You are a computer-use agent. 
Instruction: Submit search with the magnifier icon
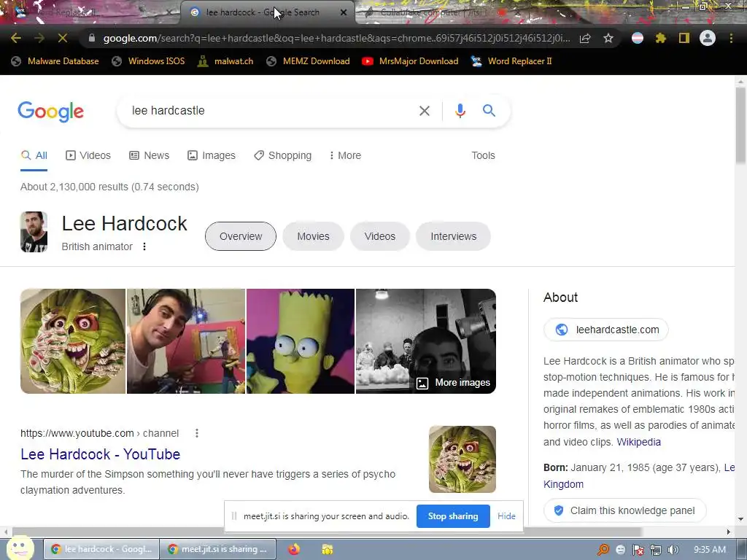coord(489,111)
